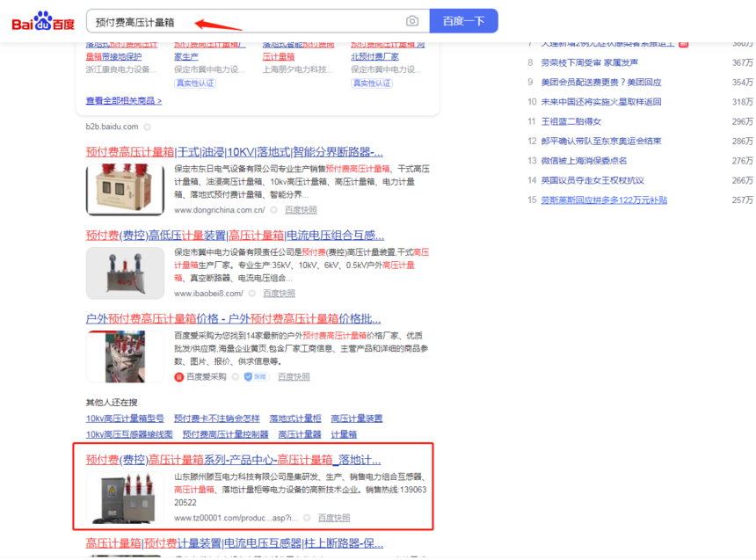Search related term 落地式计量柜
756x560 pixels.
click(295, 418)
